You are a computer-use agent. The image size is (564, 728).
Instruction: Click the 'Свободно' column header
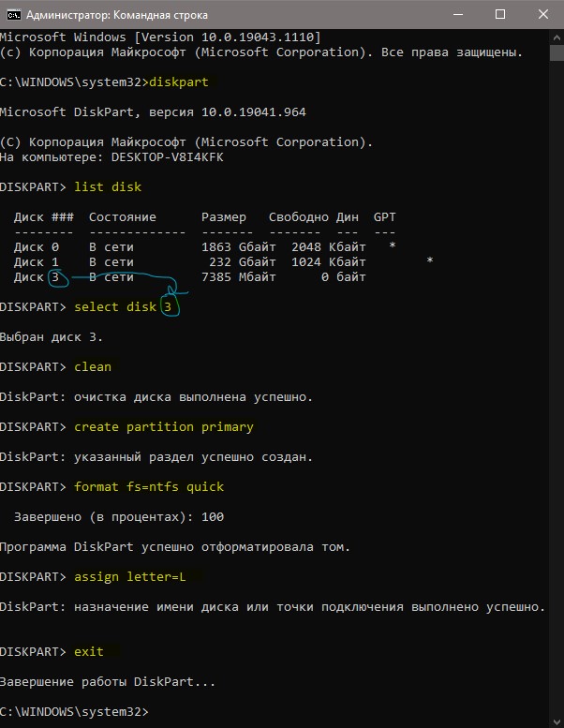click(x=299, y=216)
